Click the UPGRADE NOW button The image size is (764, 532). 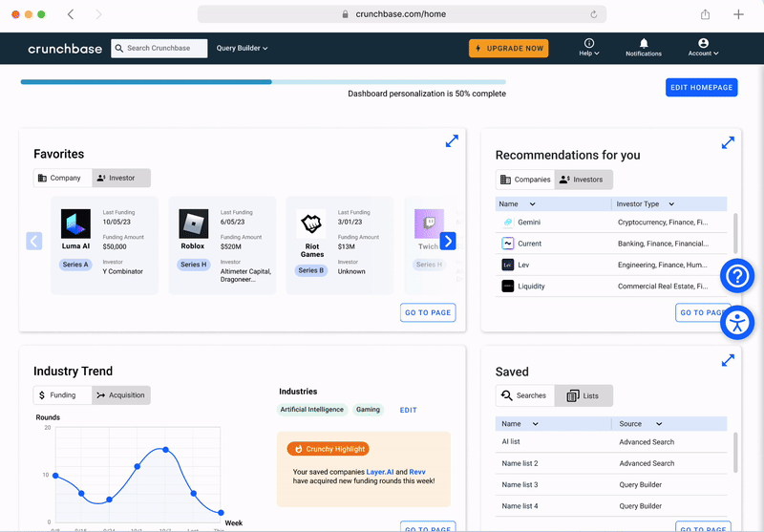coord(509,48)
